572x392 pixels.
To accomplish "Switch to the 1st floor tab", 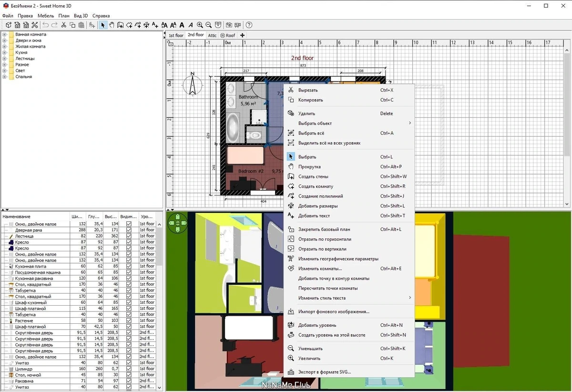I will click(176, 35).
